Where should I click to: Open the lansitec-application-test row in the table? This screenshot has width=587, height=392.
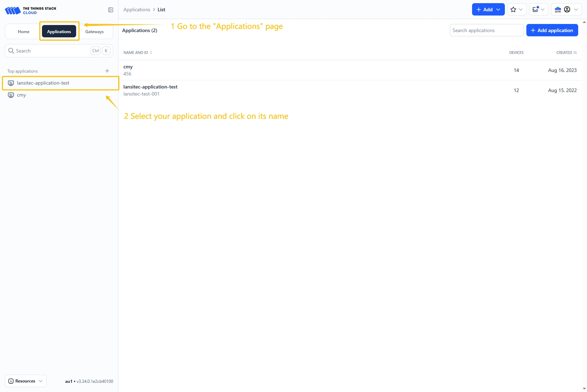pos(151,87)
